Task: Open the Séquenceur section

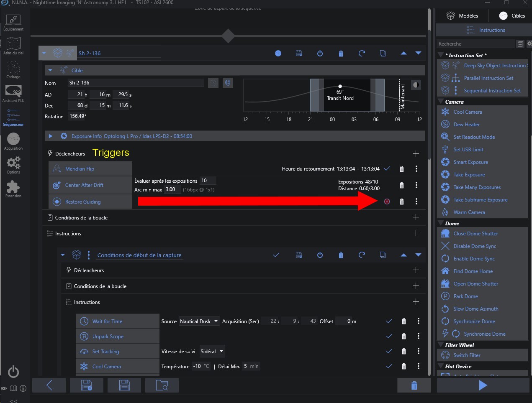Action: [13, 118]
